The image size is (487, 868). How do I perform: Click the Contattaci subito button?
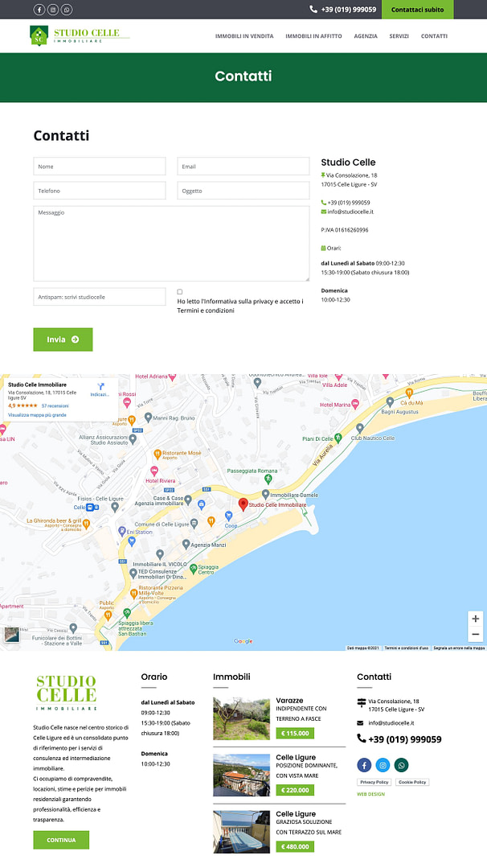point(417,10)
